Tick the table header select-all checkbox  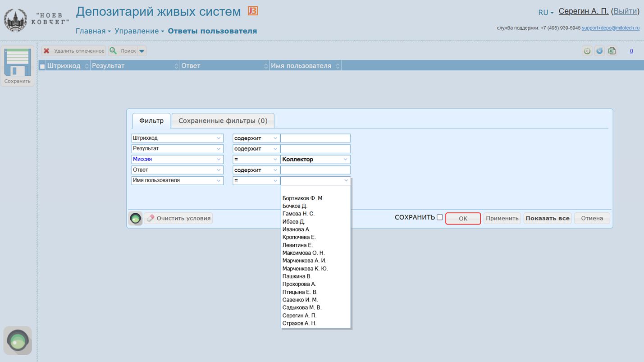42,66
